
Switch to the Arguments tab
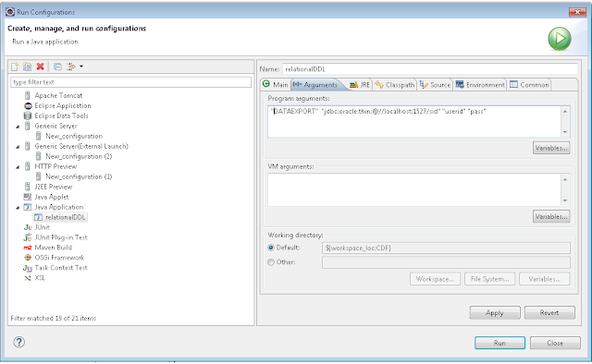316,84
